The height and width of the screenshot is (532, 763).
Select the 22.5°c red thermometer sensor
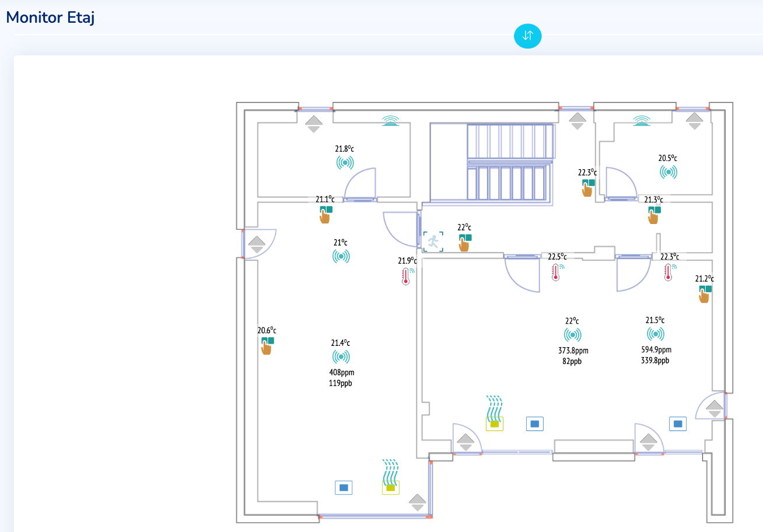coord(558,272)
